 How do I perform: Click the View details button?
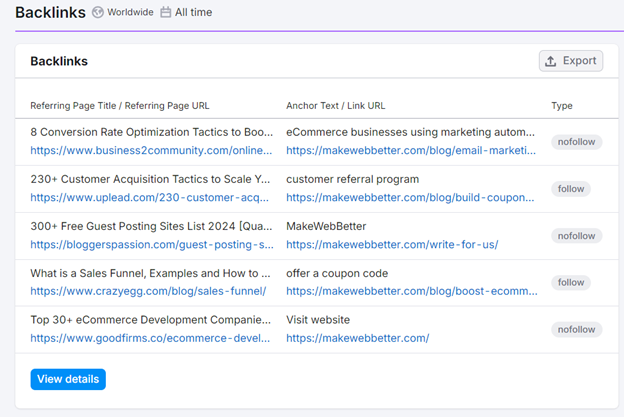68,379
